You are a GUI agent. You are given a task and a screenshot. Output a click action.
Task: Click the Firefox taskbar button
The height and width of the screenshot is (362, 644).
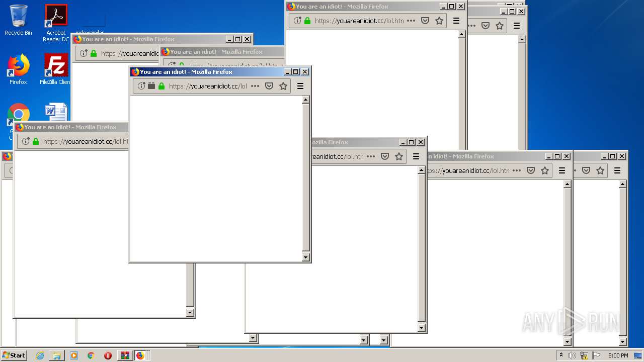pyautogui.click(x=140, y=355)
